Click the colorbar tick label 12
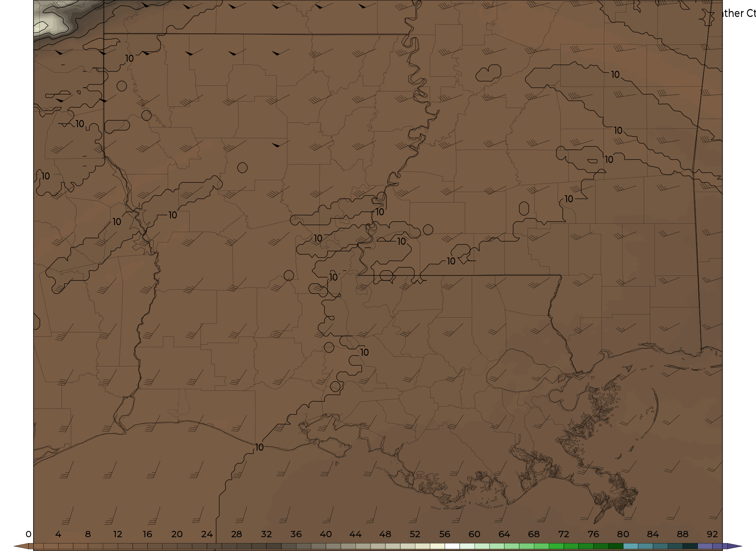756x551 pixels. point(118,534)
